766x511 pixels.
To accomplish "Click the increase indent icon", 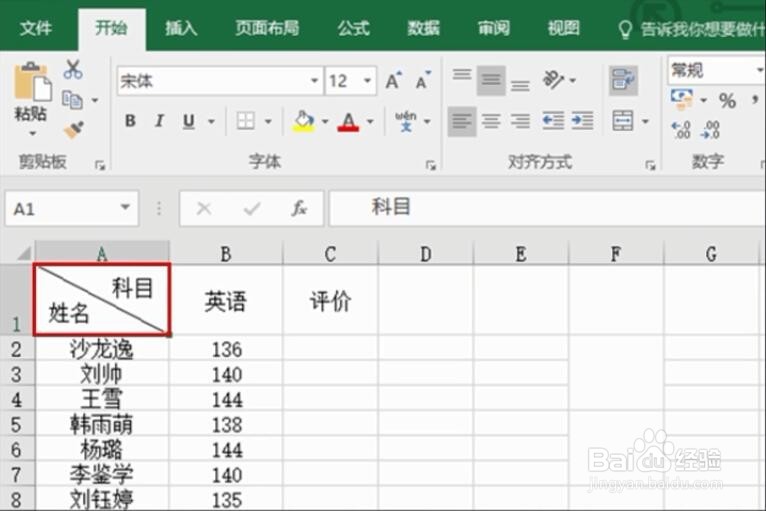I will pos(582,120).
